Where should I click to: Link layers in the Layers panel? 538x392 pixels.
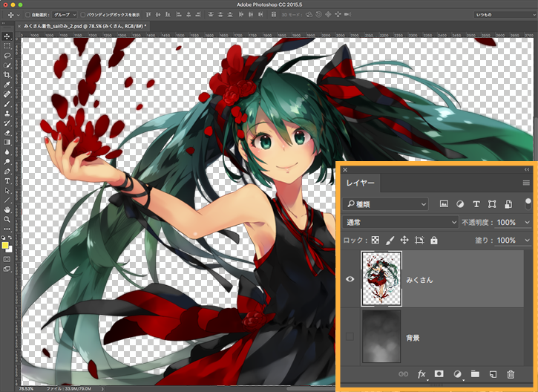(x=404, y=373)
